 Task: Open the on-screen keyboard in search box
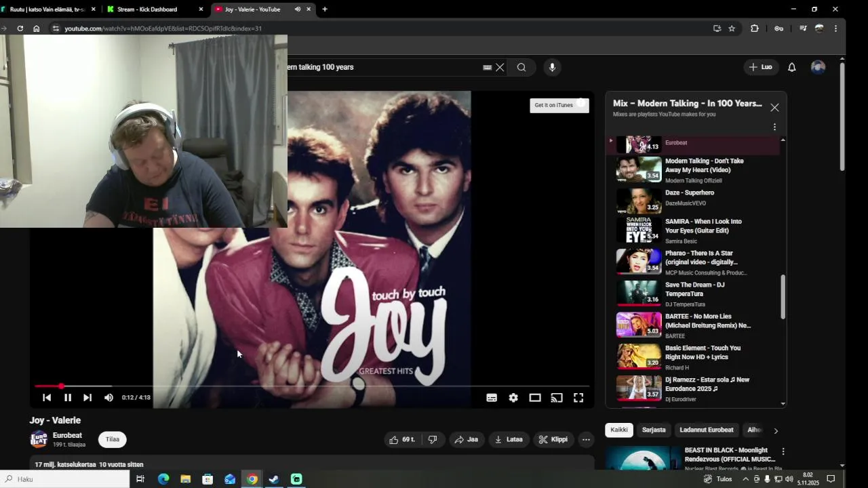[487, 67]
